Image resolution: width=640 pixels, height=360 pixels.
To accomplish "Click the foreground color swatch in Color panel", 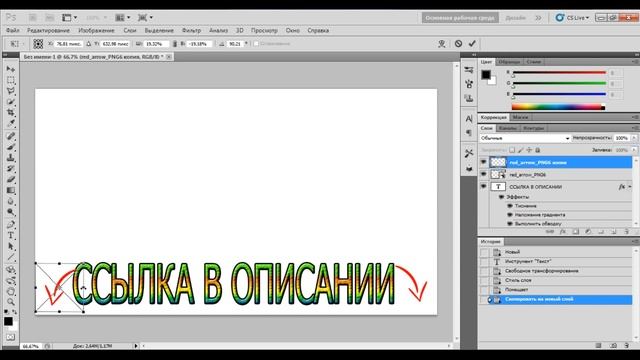I will click(486, 75).
